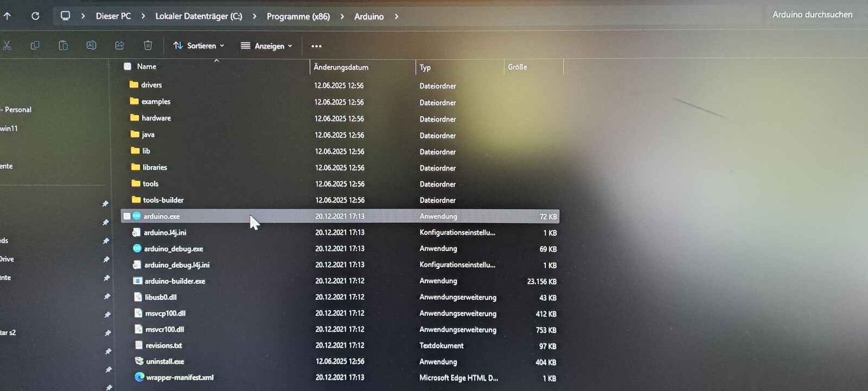Select the libraries folder
This screenshot has height=391, width=868.
tap(155, 168)
